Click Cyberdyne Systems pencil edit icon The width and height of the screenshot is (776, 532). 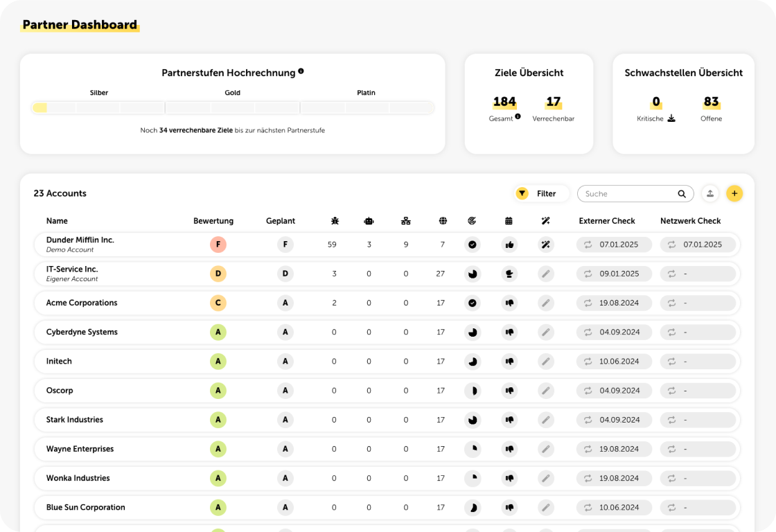[546, 332]
